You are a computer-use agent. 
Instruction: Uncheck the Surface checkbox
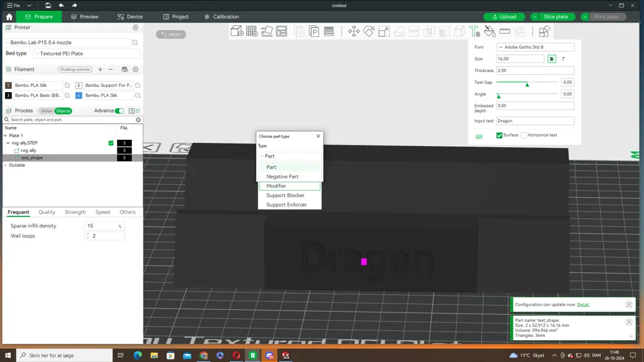coord(500,135)
